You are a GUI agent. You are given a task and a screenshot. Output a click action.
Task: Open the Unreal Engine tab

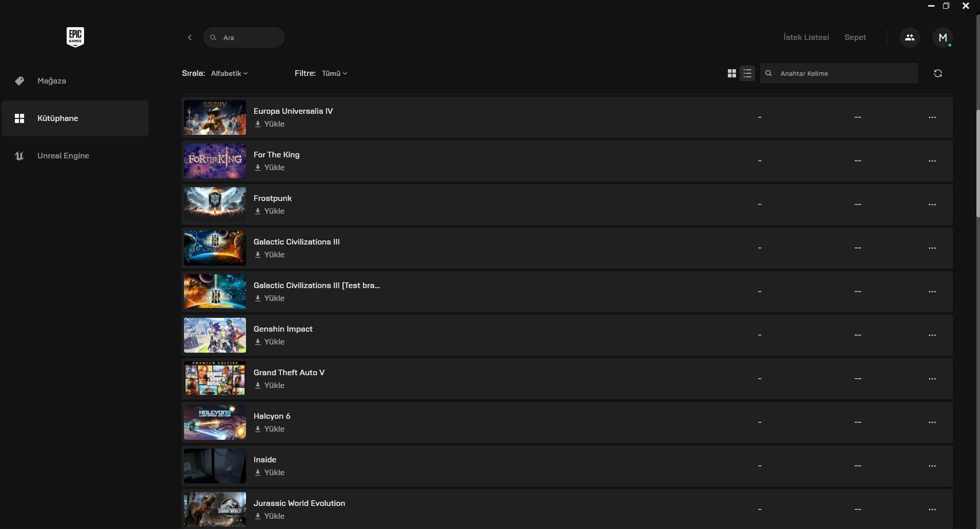point(75,156)
